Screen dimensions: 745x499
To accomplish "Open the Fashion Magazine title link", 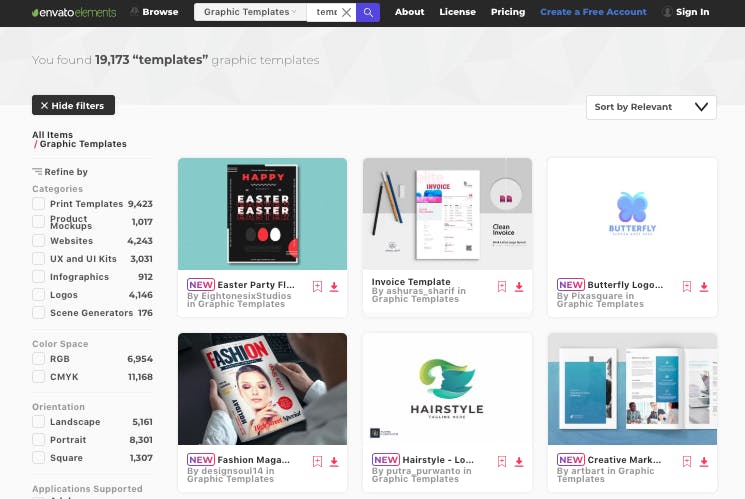I will click(253, 460).
